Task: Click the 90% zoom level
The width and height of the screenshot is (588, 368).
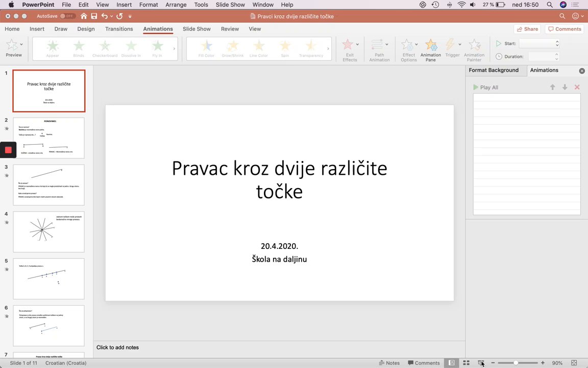Action: (557, 363)
